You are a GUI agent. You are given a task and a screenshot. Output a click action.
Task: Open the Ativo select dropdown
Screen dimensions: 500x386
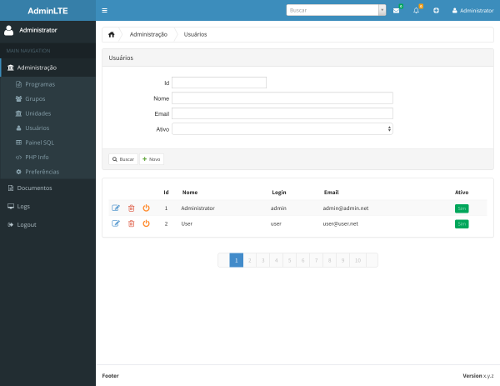[282, 129]
